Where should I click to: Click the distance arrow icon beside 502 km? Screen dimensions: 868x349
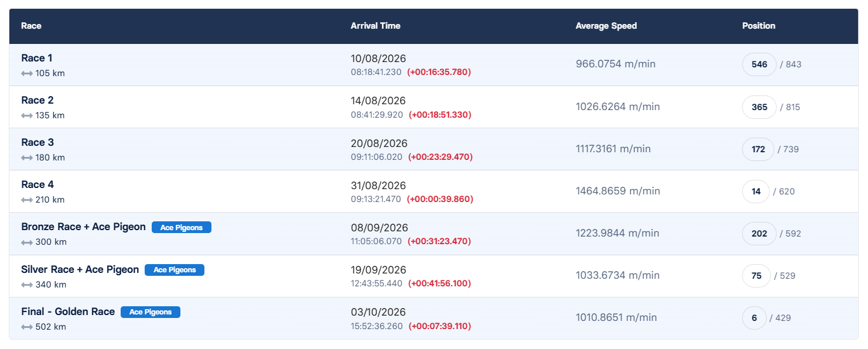(x=27, y=327)
